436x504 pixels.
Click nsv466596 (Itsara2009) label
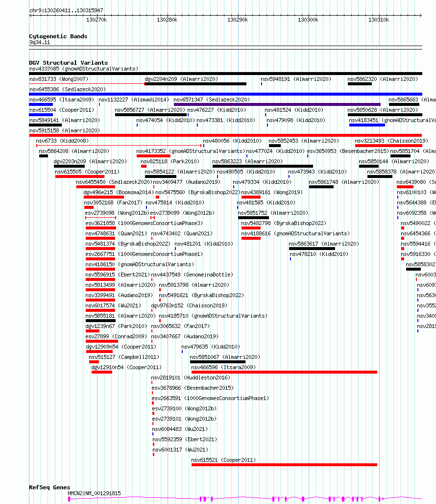[223, 367]
